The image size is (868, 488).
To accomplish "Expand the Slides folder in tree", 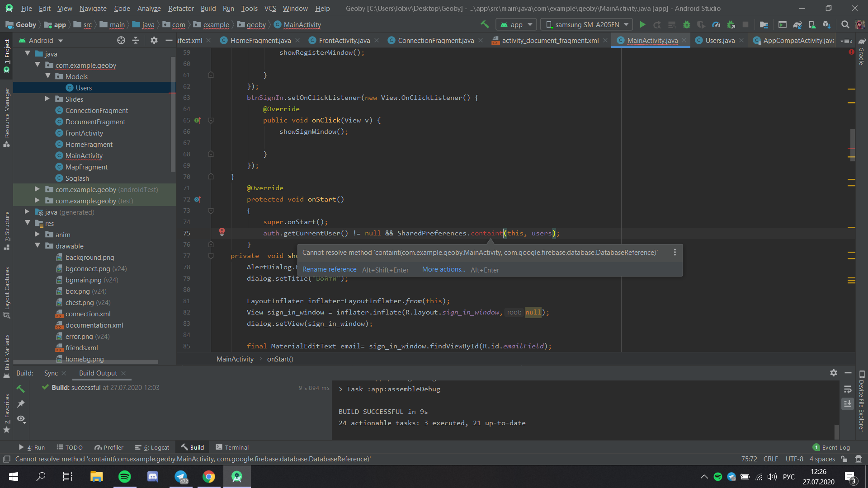I will point(47,99).
